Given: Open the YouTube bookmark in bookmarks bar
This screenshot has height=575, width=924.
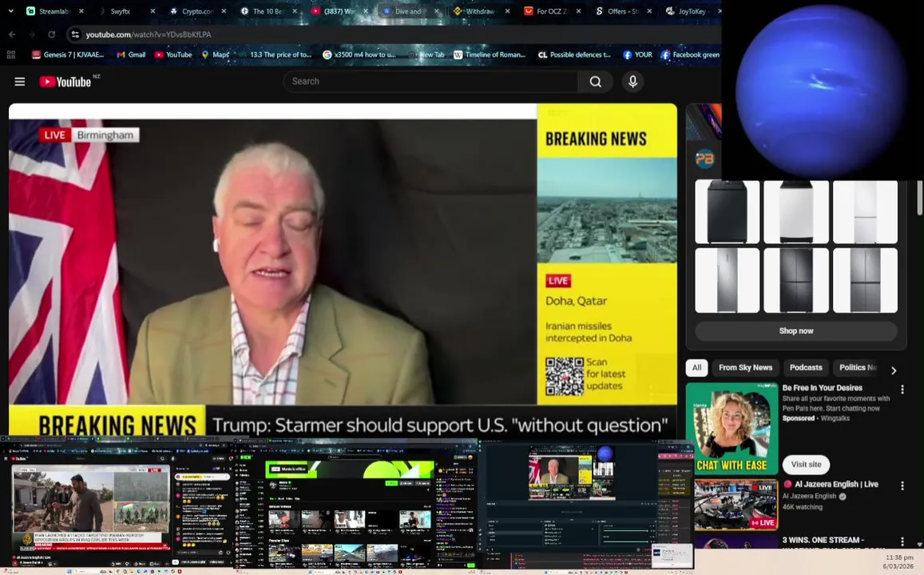Looking at the screenshot, I should pyautogui.click(x=173, y=55).
